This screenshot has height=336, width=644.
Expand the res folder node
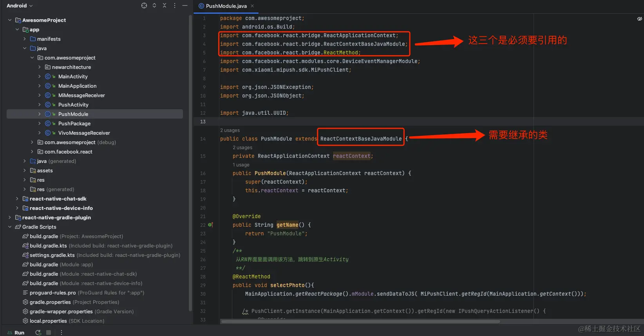point(25,180)
